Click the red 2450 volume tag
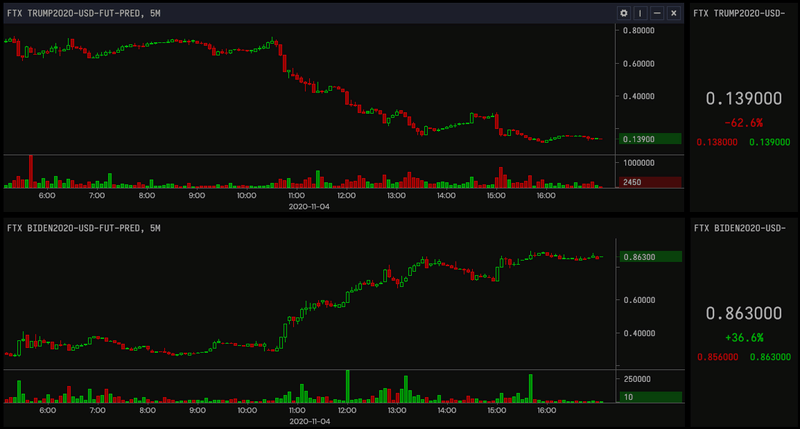 (x=650, y=182)
